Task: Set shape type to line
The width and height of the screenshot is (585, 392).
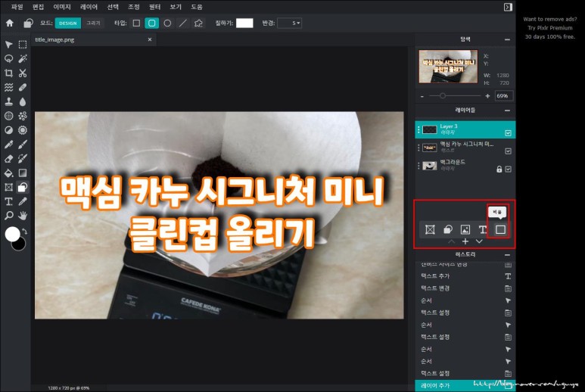Action: point(183,23)
